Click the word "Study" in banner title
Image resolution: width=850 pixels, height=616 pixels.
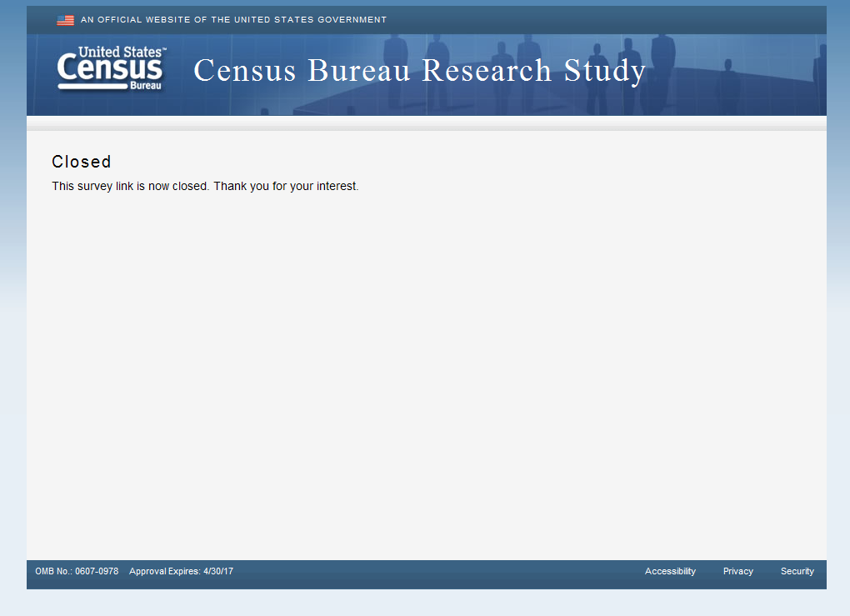605,71
